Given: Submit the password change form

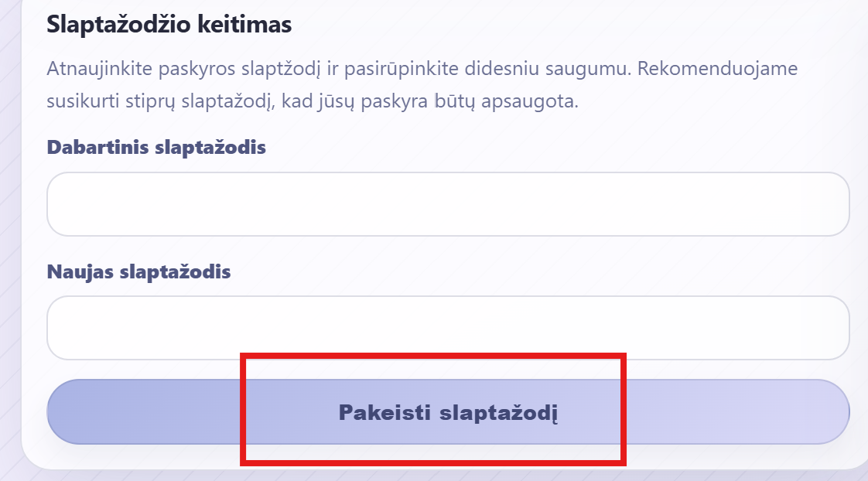Looking at the screenshot, I should (448, 412).
